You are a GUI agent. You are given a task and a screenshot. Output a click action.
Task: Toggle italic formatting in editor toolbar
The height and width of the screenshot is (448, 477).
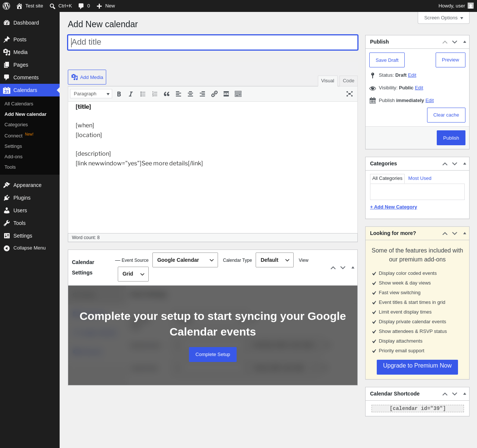click(131, 94)
